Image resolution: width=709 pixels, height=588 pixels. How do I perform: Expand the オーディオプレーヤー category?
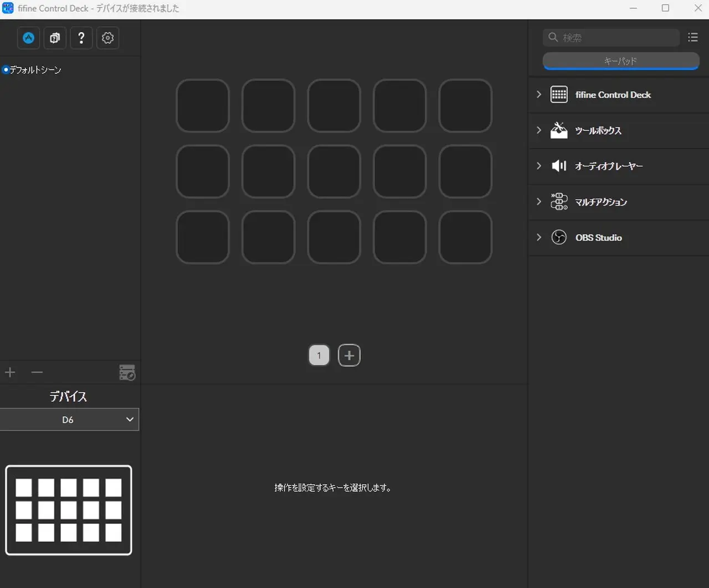tap(539, 166)
